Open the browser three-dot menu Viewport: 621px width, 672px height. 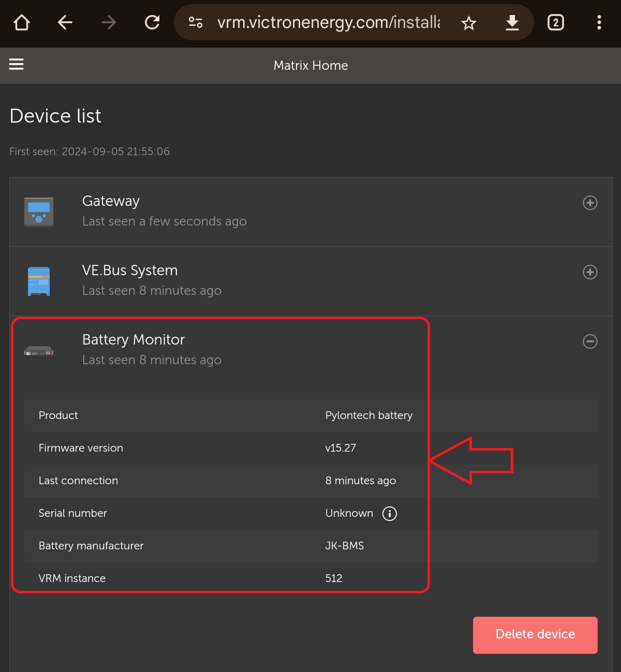(x=599, y=22)
